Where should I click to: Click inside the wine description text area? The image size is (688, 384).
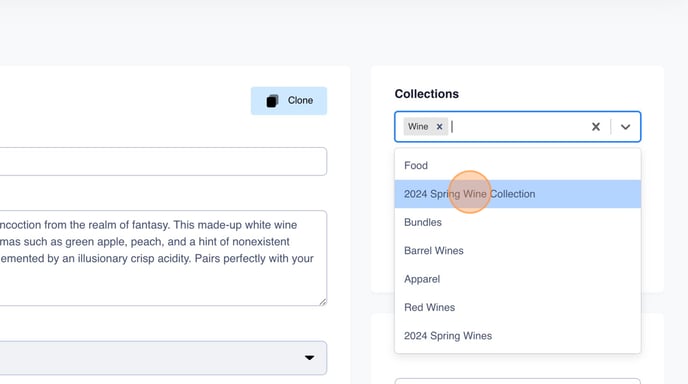(163, 258)
